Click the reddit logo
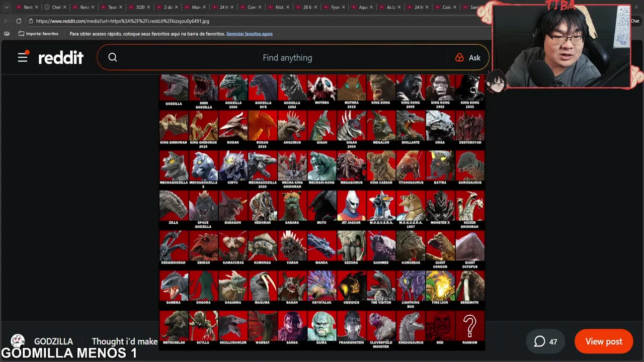 (x=61, y=57)
